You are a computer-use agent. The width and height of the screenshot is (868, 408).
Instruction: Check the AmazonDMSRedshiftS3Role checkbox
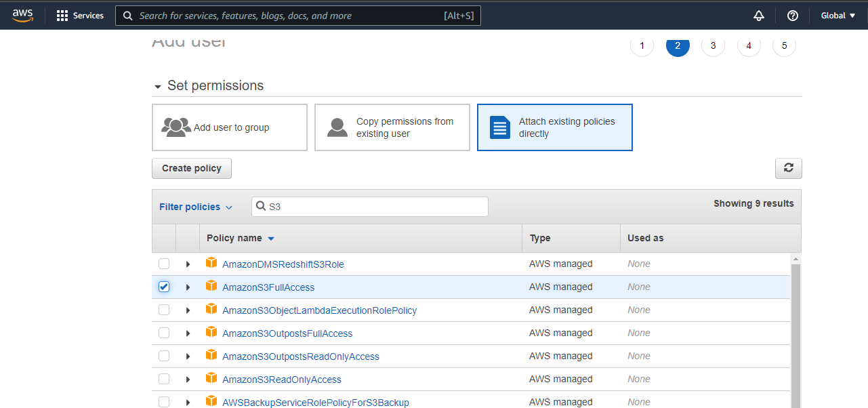pyautogui.click(x=164, y=264)
